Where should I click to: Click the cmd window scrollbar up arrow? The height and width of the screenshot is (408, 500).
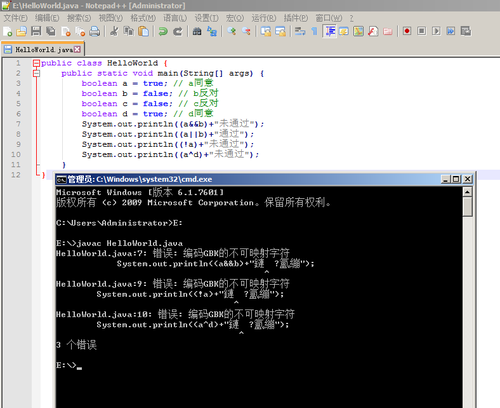pyautogui.click(x=467, y=192)
